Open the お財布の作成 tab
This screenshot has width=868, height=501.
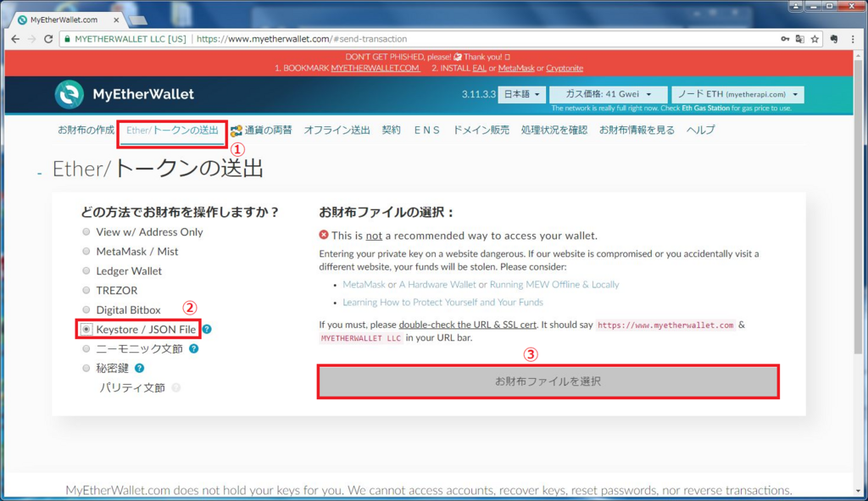(86, 130)
